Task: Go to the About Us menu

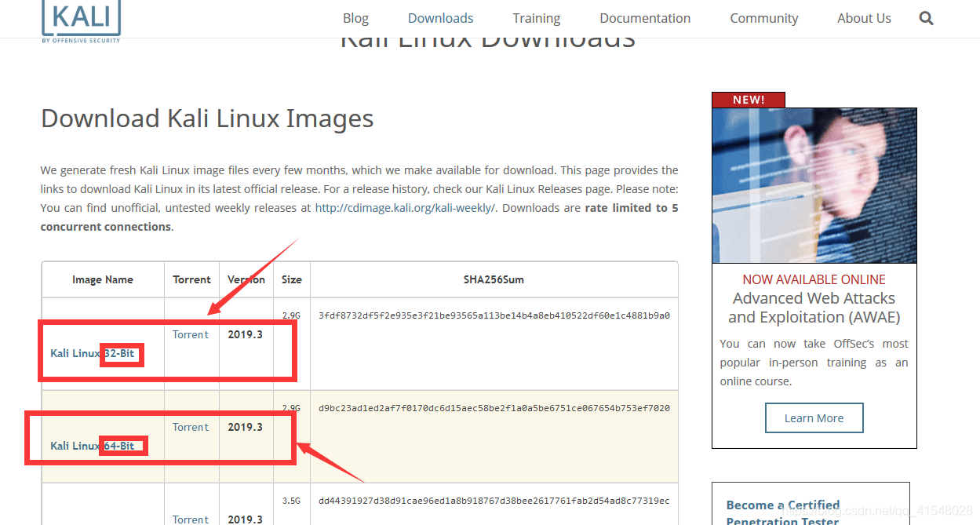Action: point(864,18)
